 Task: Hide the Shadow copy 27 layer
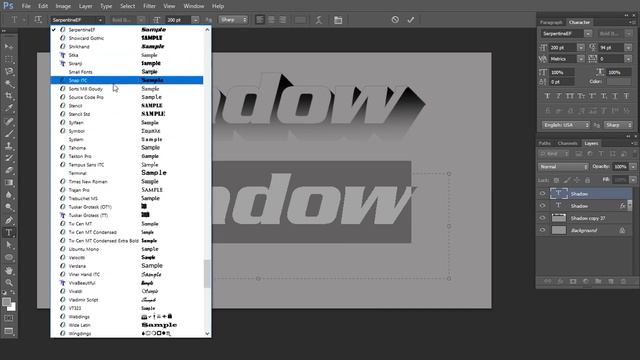click(x=542, y=218)
